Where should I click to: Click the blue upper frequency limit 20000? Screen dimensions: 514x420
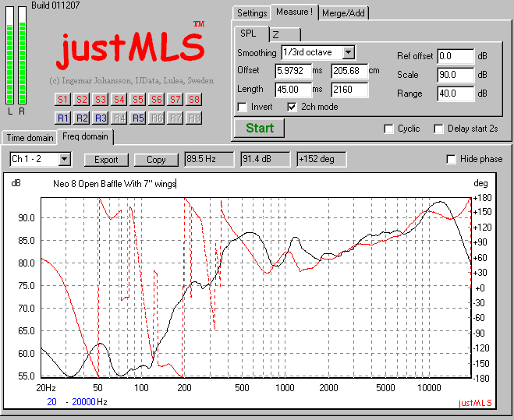(x=83, y=402)
